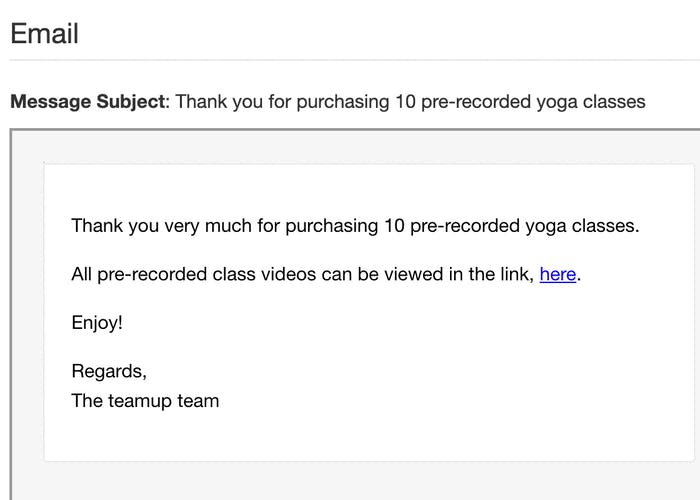The image size is (700, 500).
Task: Click the number "10" in the email body
Action: pos(394,226)
